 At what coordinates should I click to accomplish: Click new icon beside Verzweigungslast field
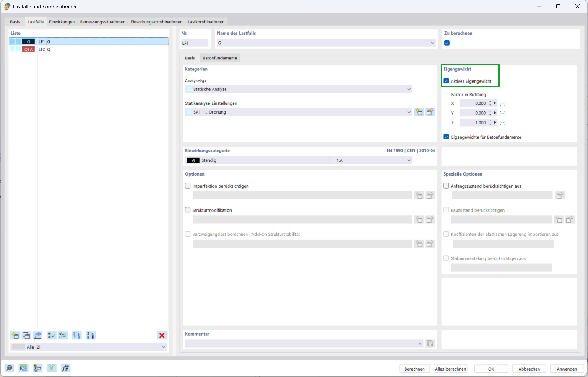coord(419,244)
